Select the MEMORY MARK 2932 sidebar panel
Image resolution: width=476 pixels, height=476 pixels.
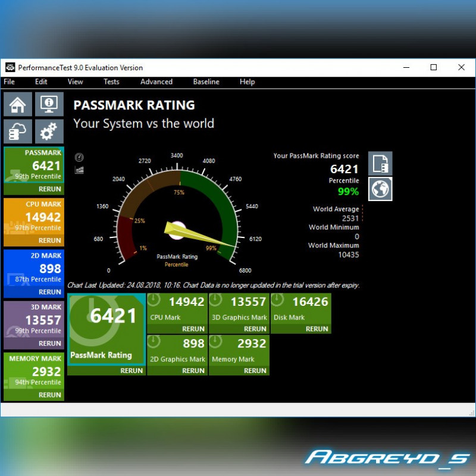click(34, 371)
